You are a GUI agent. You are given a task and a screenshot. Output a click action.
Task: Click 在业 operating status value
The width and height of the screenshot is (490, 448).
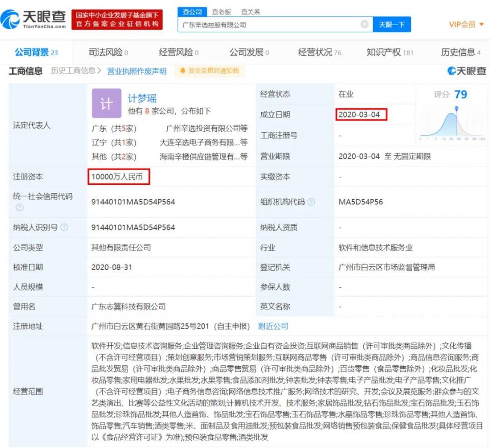point(346,94)
